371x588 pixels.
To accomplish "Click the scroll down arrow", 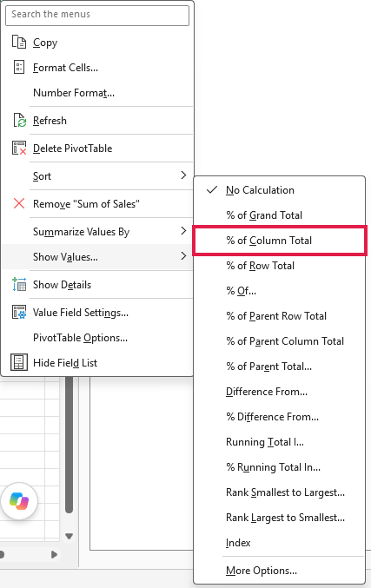I will 69,536.
